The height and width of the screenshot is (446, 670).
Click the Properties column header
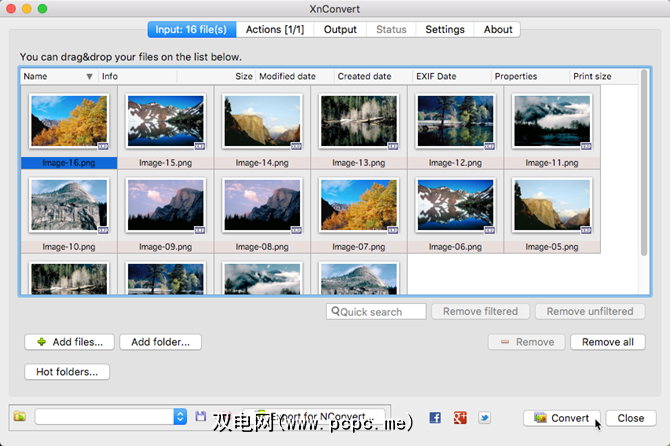point(530,76)
